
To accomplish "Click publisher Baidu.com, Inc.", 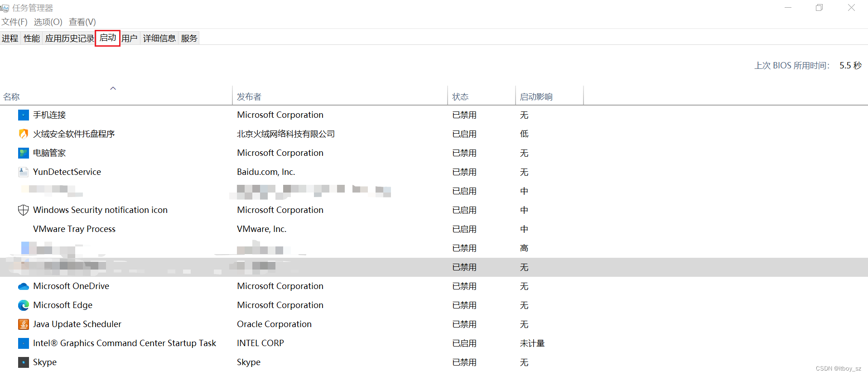I will click(x=266, y=172).
